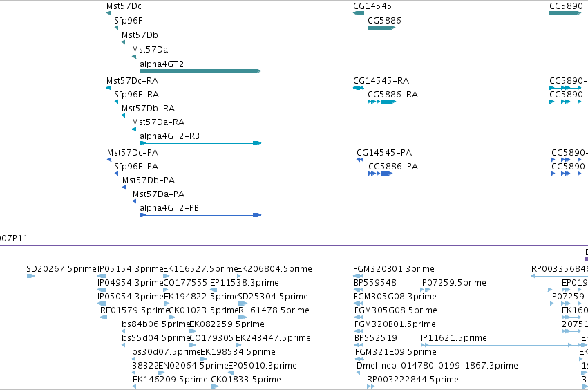Select the EK243447.5prime EST label
The height and width of the screenshot is (390, 588).
point(273,338)
